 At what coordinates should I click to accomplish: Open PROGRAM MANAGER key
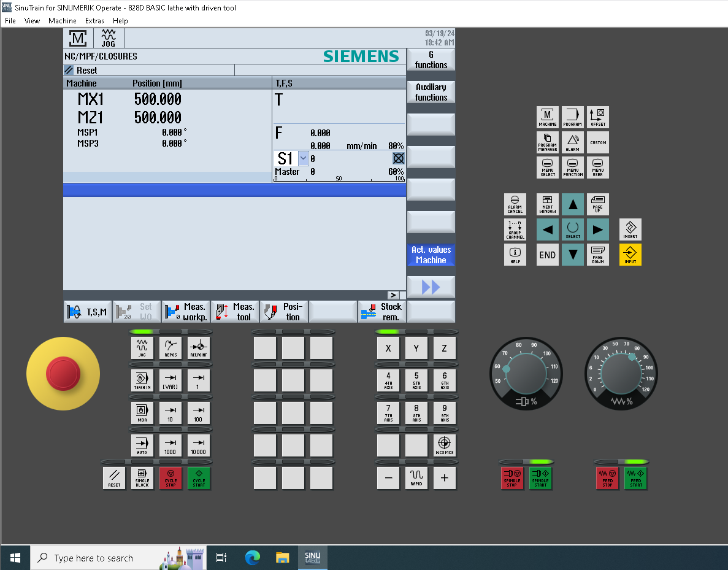[x=548, y=142]
